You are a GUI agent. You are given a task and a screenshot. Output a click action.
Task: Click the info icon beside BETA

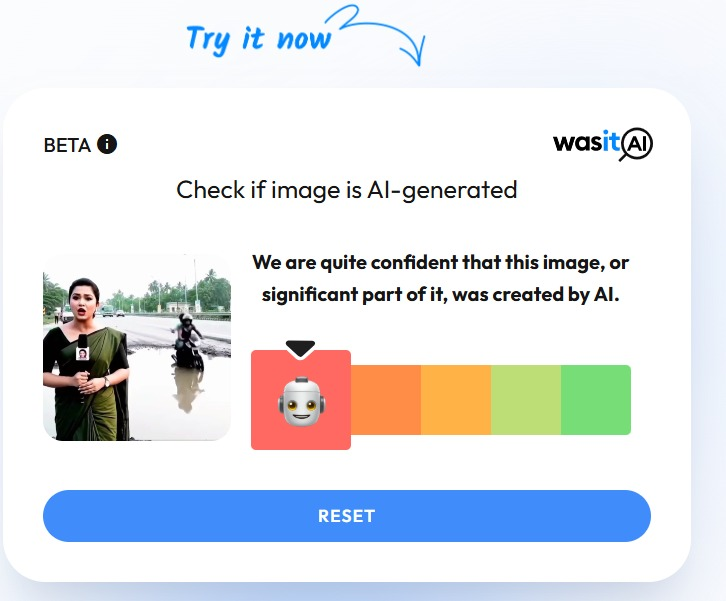click(x=107, y=144)
